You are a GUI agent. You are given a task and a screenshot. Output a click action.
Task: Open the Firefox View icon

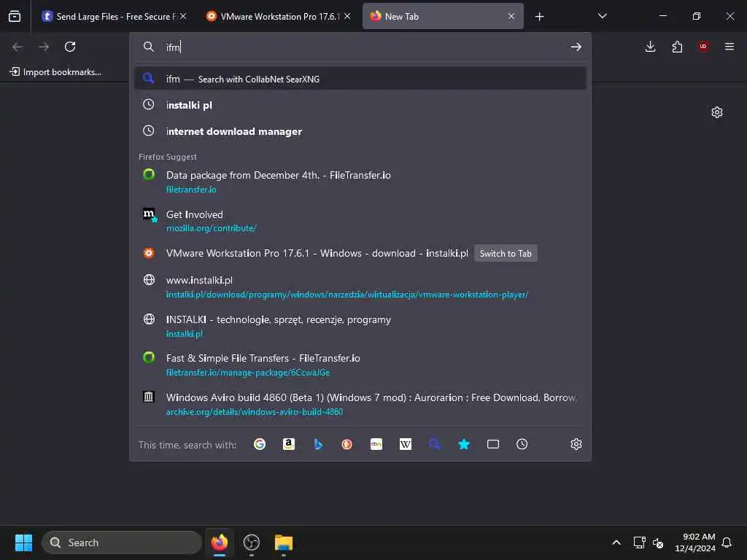click(x=15, y=16)
